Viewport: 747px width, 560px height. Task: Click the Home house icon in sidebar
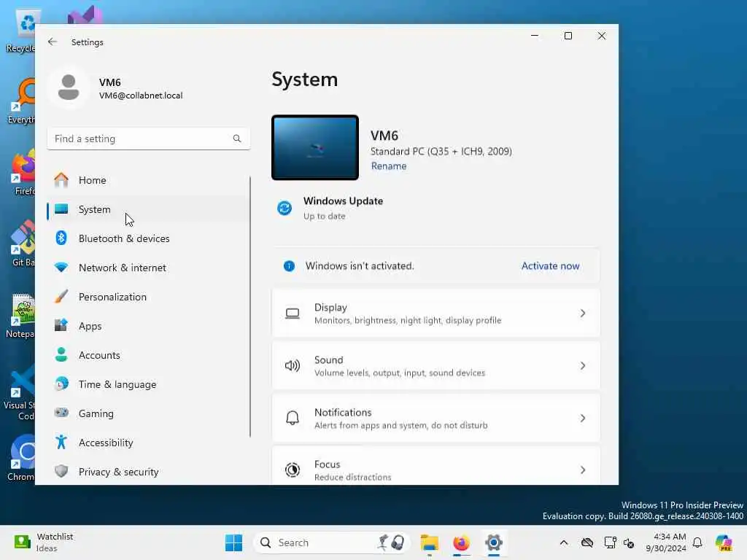coord(61,179)
